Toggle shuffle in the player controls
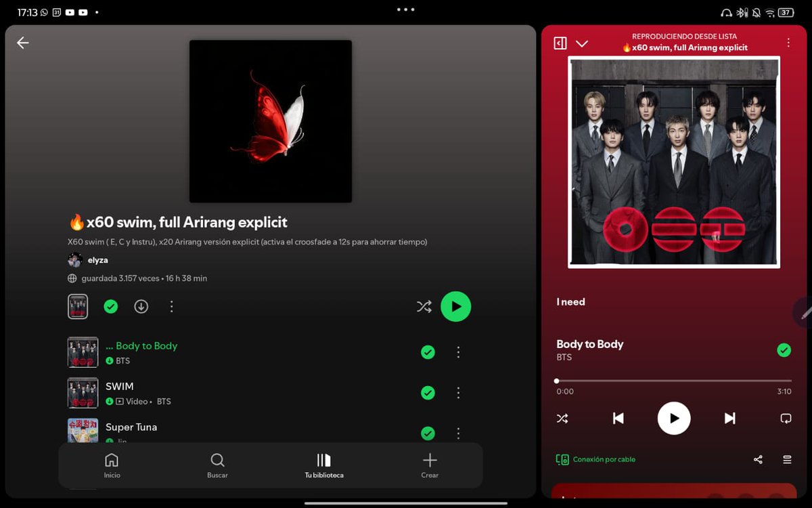This screenshot has height=508, width=812. click(562, 419)
